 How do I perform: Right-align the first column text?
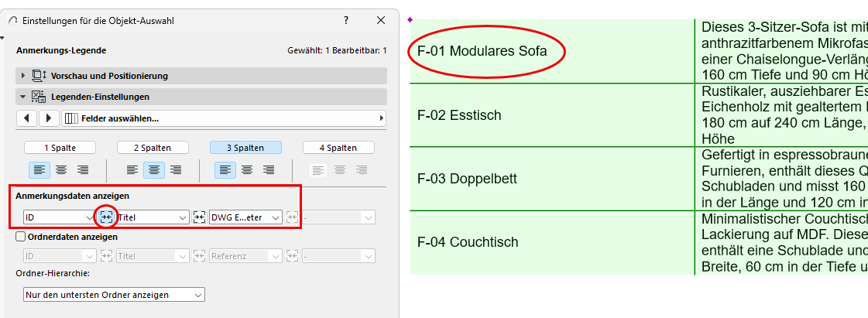pos(83,169)
